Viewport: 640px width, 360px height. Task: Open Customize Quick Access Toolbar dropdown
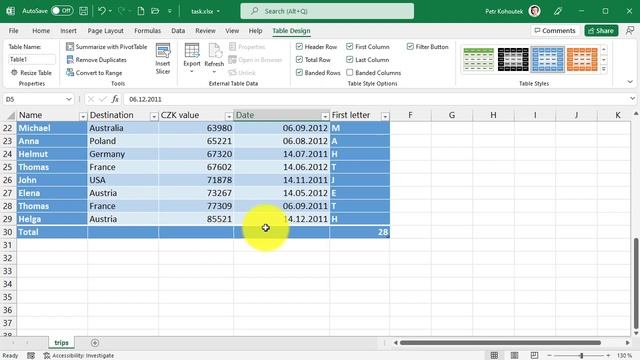click(169, 11)
